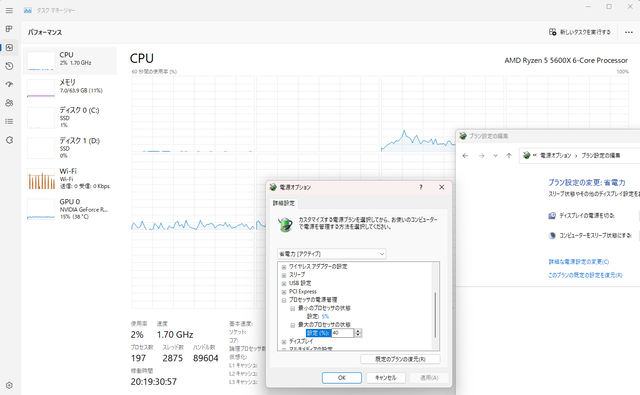Click the CPU usage graph for first core
Viewport: 640px width, 395px height.
(193, 114)
